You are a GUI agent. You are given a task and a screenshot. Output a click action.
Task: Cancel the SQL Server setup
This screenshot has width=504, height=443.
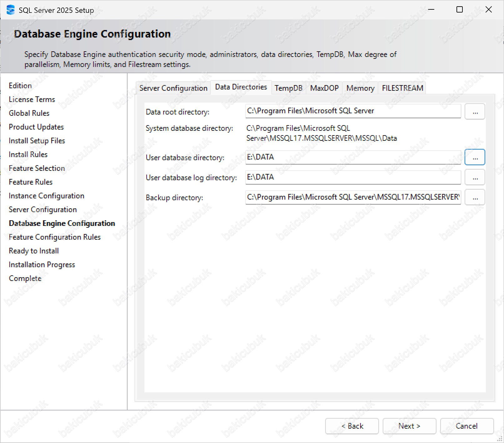[466, 426]
